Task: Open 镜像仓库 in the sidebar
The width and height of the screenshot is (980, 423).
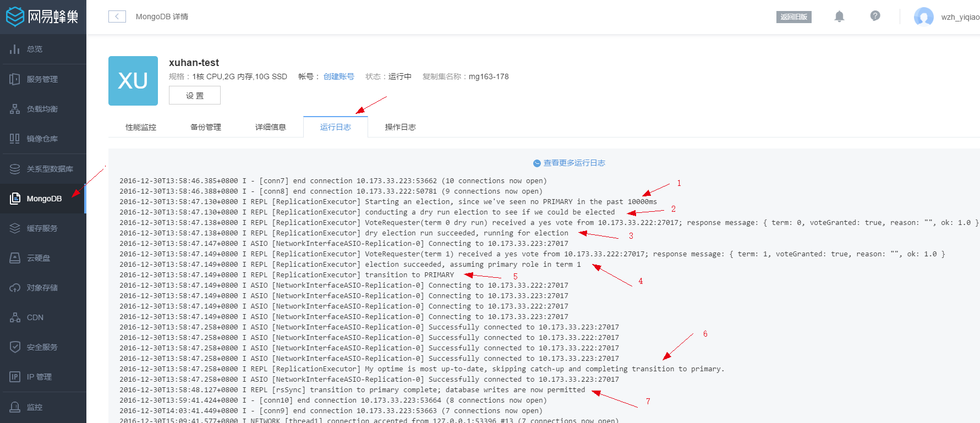Action: pyautogui.click(x=43, y=139)
